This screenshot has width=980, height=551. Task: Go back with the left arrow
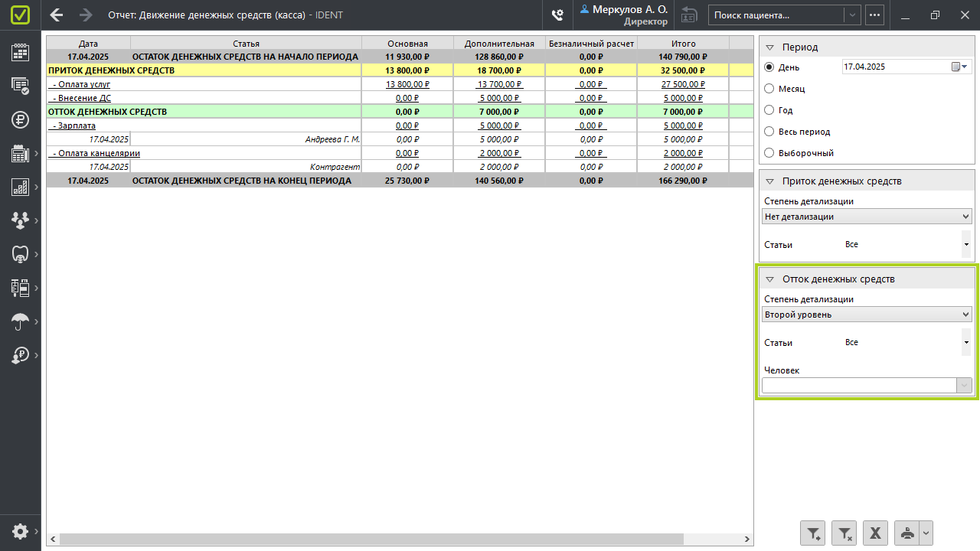56,15
